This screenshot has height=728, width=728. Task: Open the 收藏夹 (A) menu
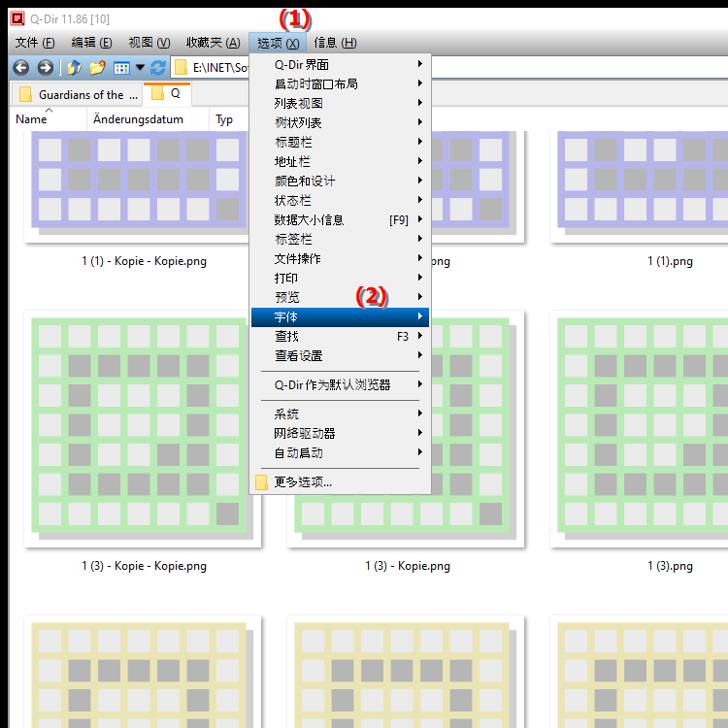(214, 43)
